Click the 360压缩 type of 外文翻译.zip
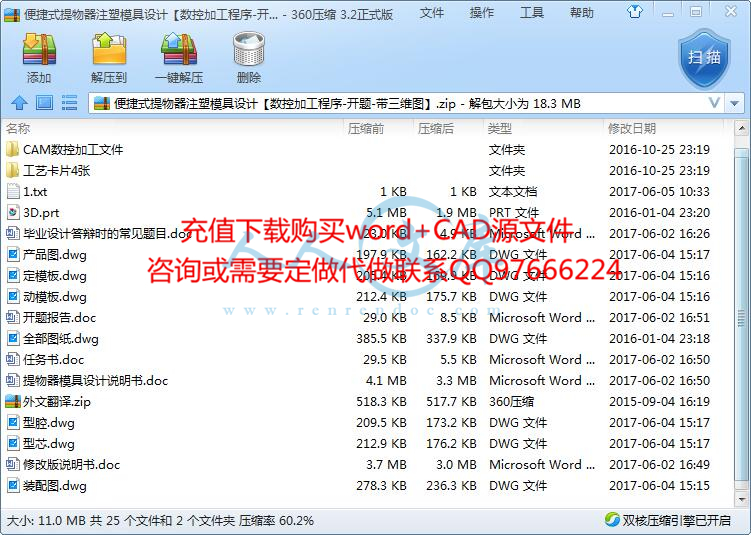The width and height of the screenshot is (751, 535). click(512, 401)
